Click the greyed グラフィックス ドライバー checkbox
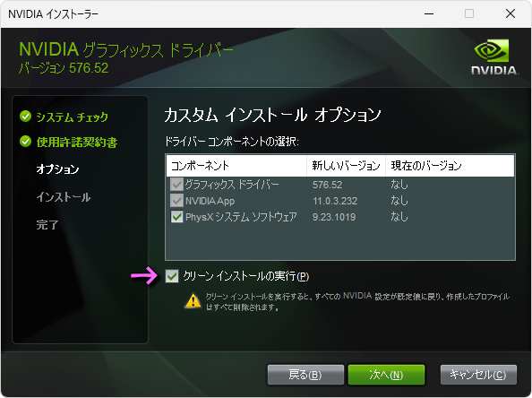The height and width of the screenshot is (398, 532). [x=176, y=185]
